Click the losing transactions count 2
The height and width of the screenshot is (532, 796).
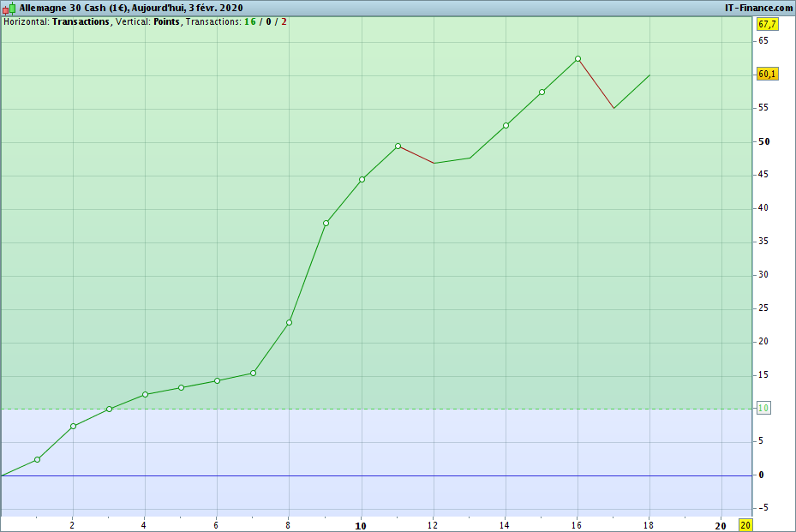[284, 21]
